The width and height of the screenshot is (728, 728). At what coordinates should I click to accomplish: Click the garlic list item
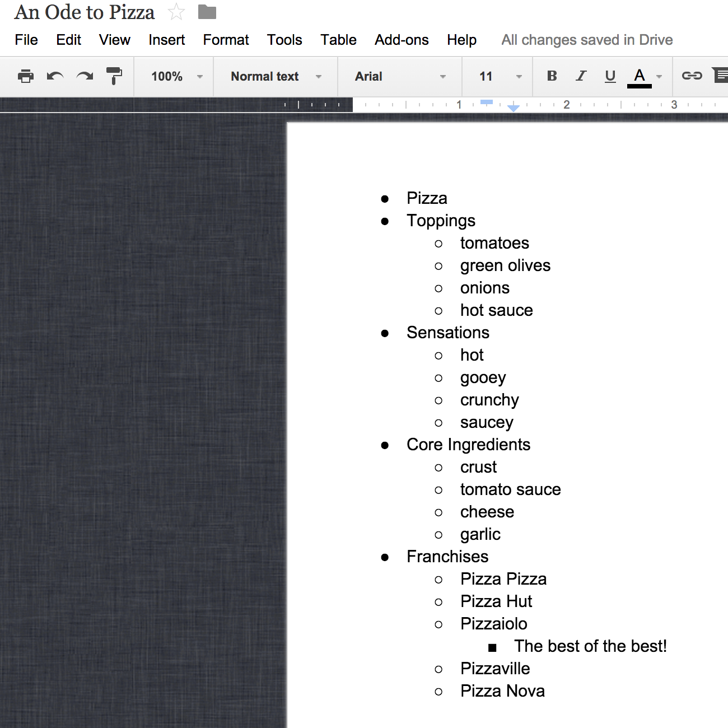point(480,534)
